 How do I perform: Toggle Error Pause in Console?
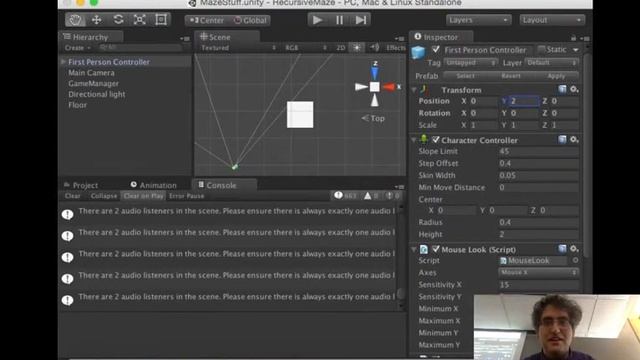pyautogui.click(x=187, y=196)
